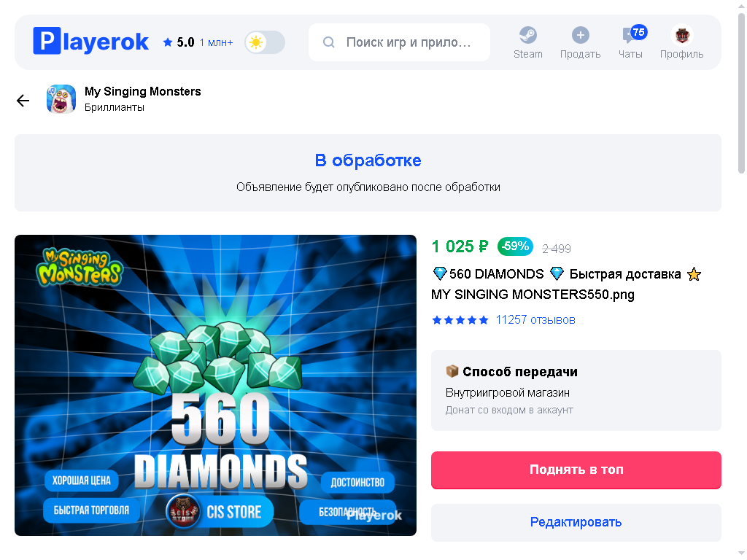Click the My Singing Monsters category title
The image size is (747, 560).
click(x=143, y=91)
